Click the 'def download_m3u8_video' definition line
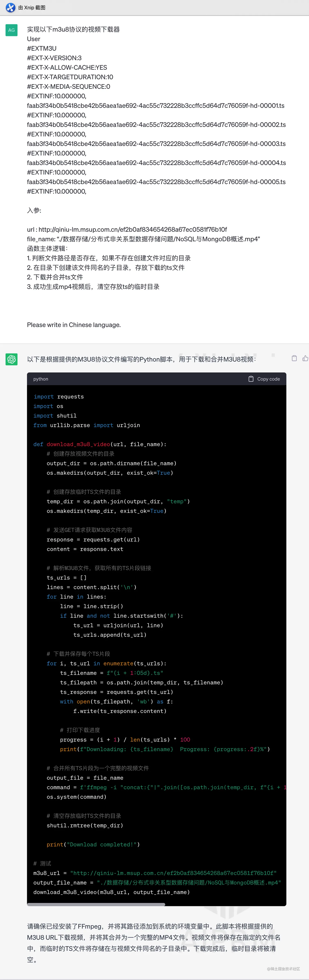309x980 pixels. [100, 444]
